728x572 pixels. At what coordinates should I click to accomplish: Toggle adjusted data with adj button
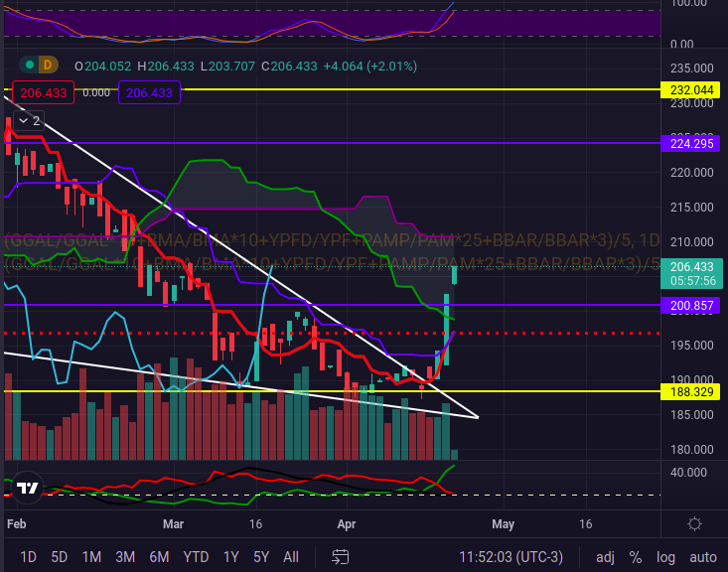[x=604, y=556]
